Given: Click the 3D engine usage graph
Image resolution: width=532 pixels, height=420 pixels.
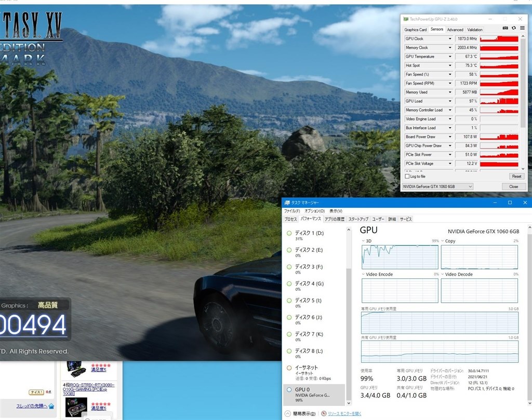Looking at the screenshot, I should coord(400,257).
